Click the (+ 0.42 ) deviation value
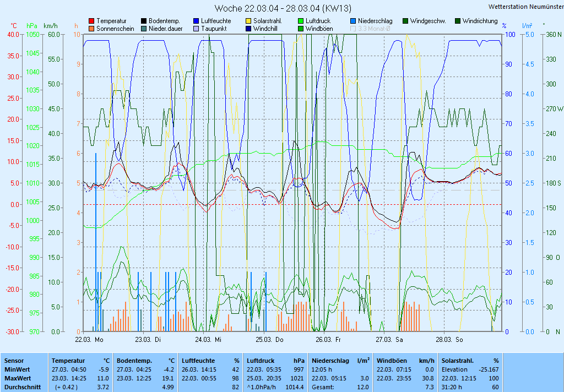 (x=66, y=388)
